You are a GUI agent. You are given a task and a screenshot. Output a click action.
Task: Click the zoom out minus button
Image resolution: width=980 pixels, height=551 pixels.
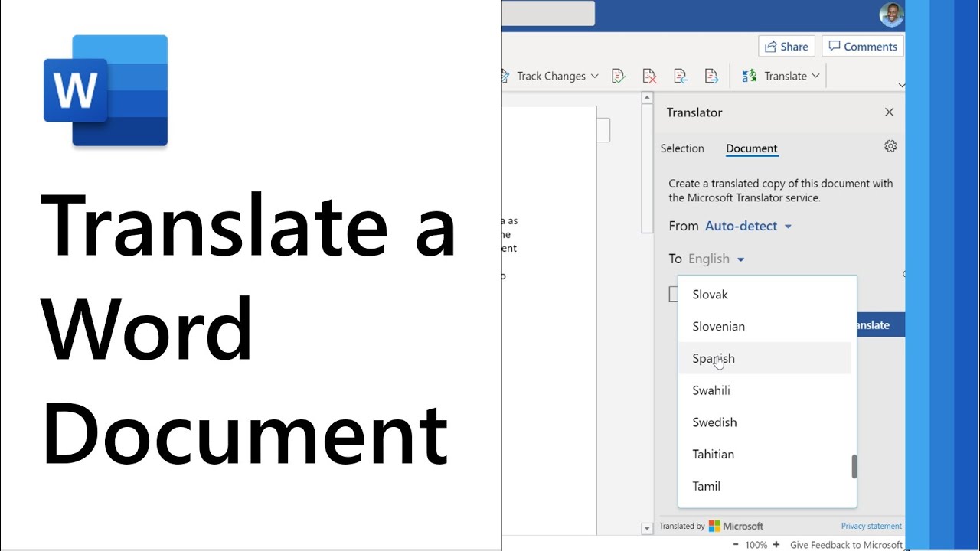[x=736, y=545]
